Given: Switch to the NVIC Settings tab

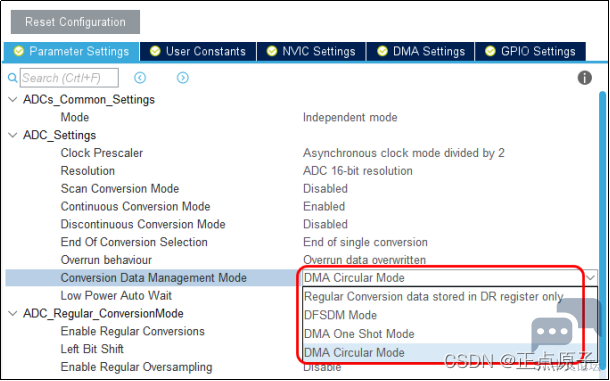Looking at the screenshot, I should point(311,51).
